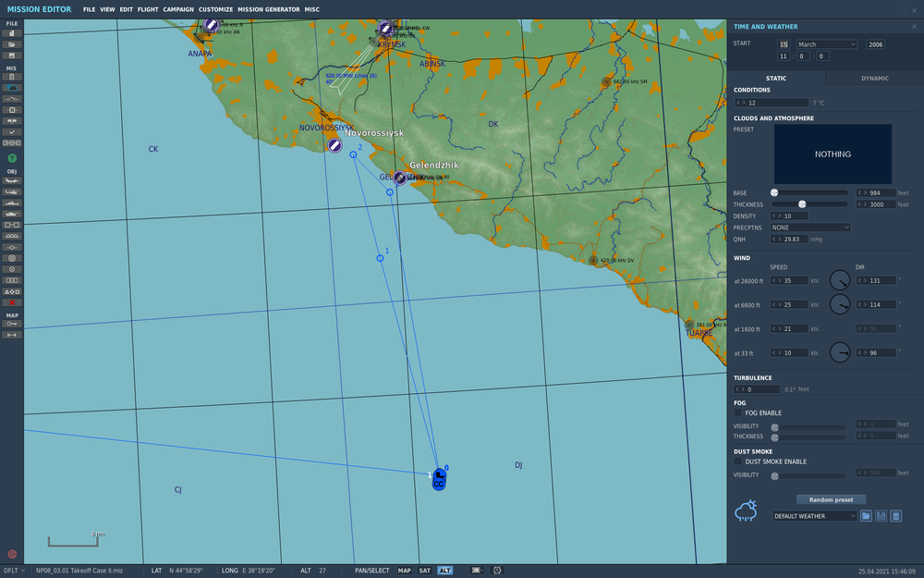Save the mission with the sidebar floppy icon
Viewport: 924px width, 578px height.
12,55
